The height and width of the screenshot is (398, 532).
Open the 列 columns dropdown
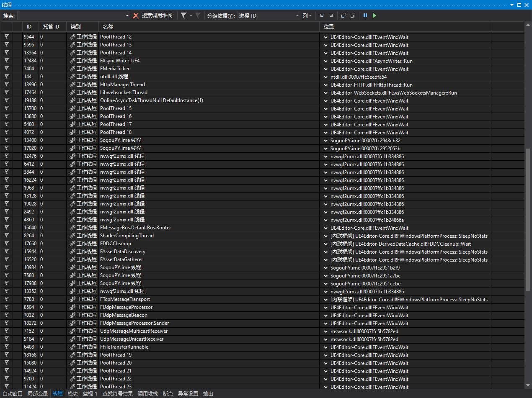(308, 15)
